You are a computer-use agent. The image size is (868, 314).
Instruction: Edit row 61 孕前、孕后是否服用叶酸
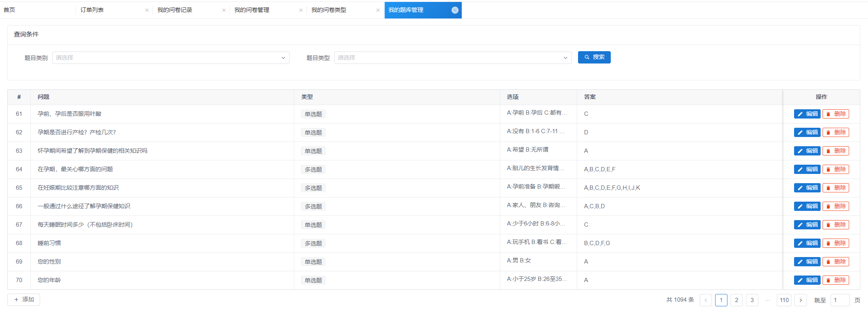(807, 114)
